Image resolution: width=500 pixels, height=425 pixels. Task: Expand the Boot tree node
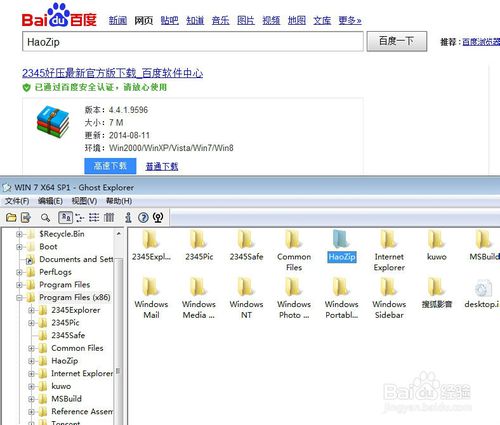pyautogui.click(x=19, y=247)
